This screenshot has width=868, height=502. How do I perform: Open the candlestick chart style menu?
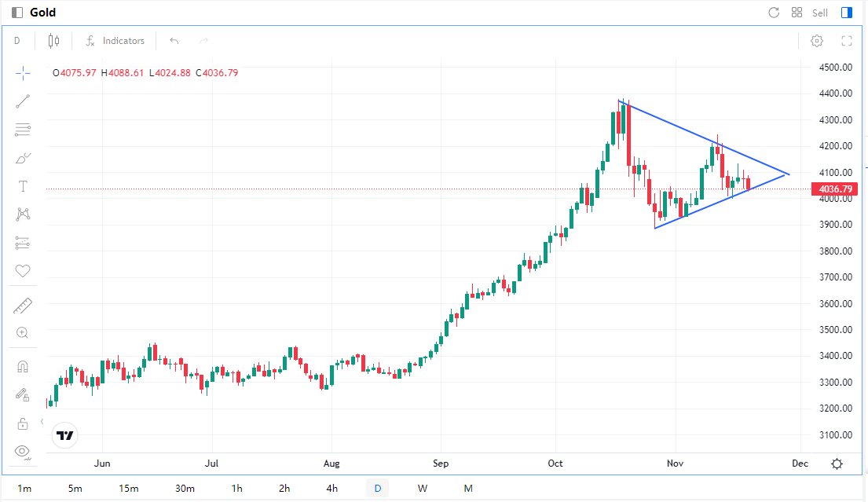(x=53, y=41)
